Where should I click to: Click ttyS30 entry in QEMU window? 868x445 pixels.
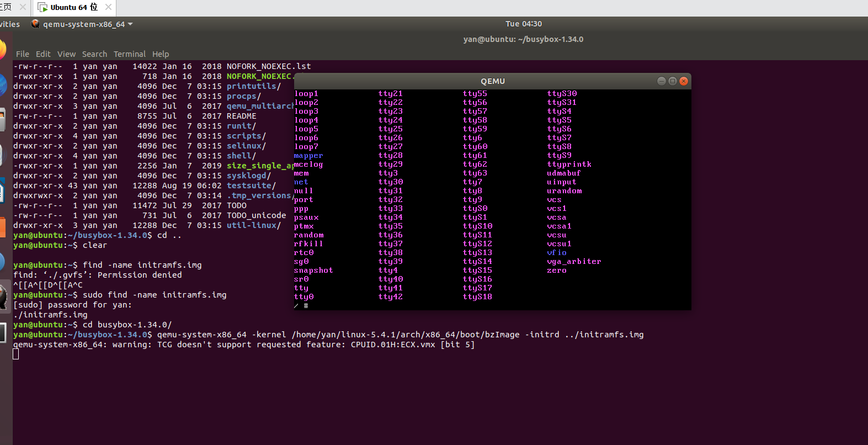562,93
